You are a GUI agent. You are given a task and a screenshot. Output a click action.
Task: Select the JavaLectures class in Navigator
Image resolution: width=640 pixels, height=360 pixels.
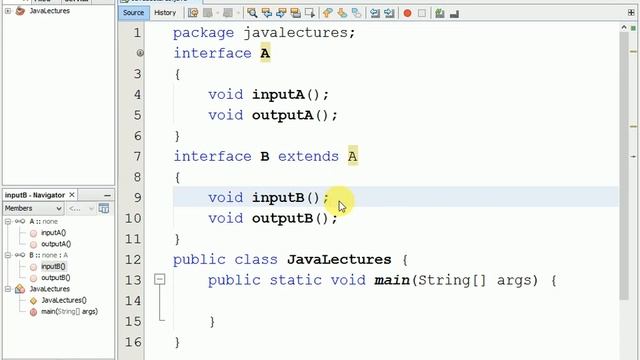[49, 289]
